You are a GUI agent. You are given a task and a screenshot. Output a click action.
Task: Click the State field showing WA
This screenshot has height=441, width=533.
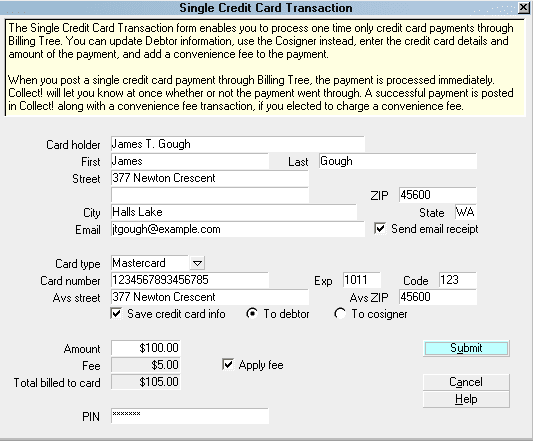click(x=466, y=212)
